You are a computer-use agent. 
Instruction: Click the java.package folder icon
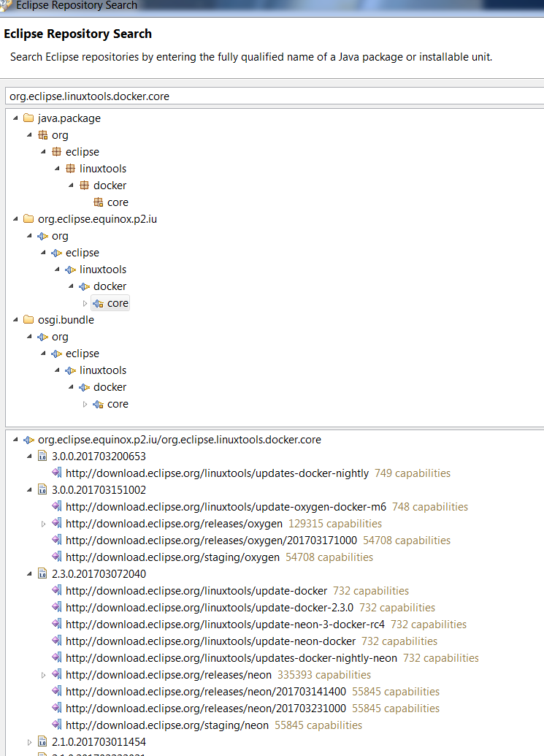28,118
